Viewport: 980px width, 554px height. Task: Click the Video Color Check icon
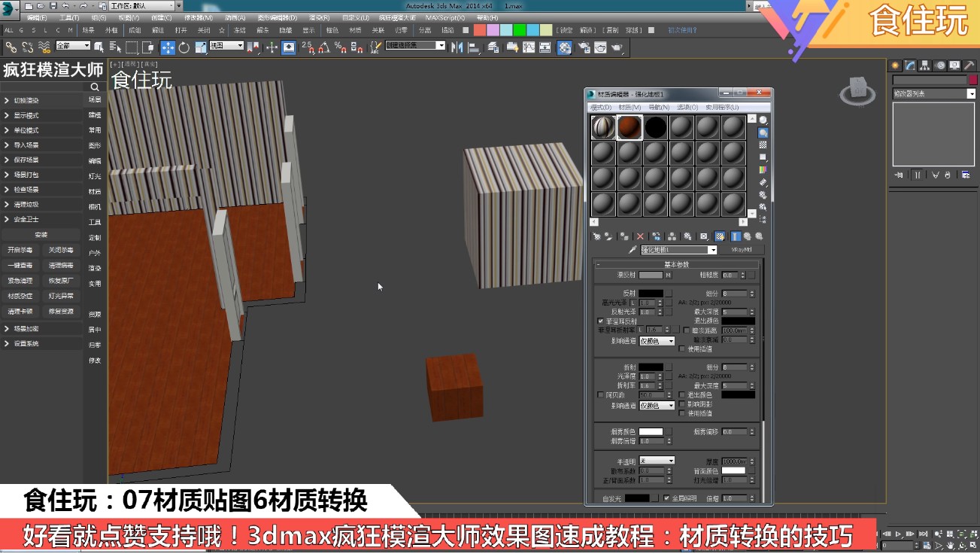(763, 170)
